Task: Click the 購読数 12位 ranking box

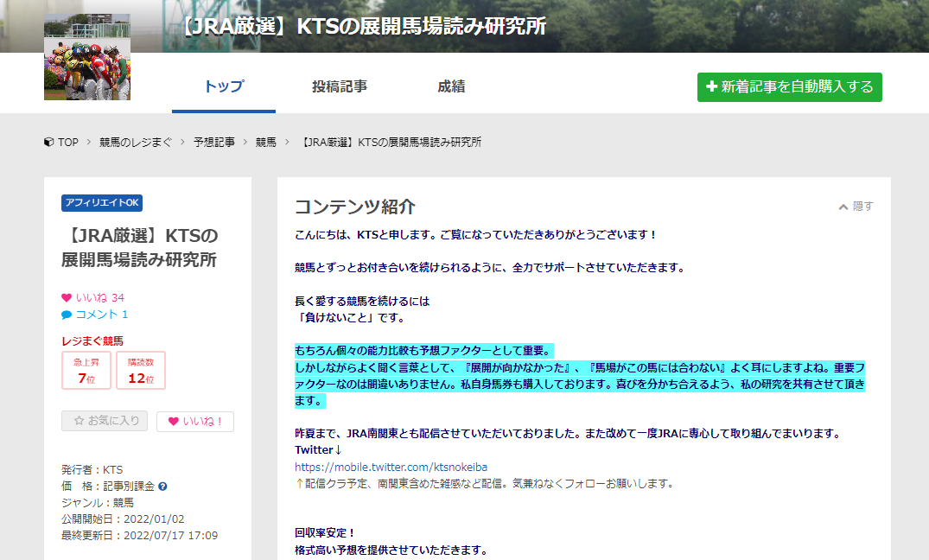Action: pyautogui.click(x=141, y=371)
